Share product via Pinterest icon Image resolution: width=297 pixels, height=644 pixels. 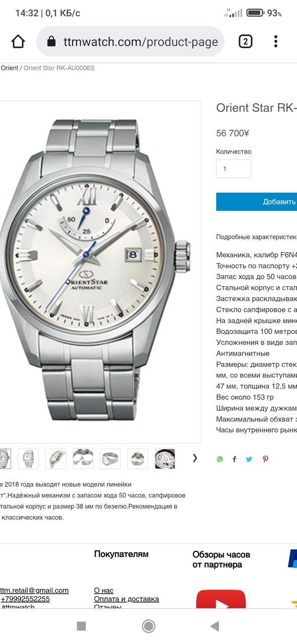265,459
